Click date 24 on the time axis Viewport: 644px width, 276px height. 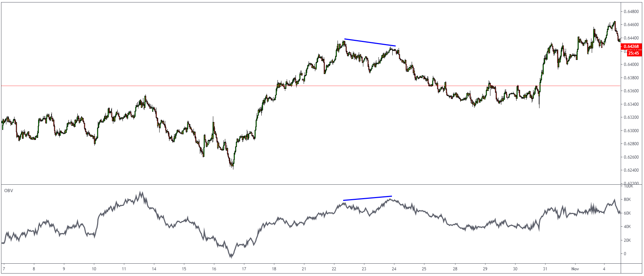coord(394,269)
